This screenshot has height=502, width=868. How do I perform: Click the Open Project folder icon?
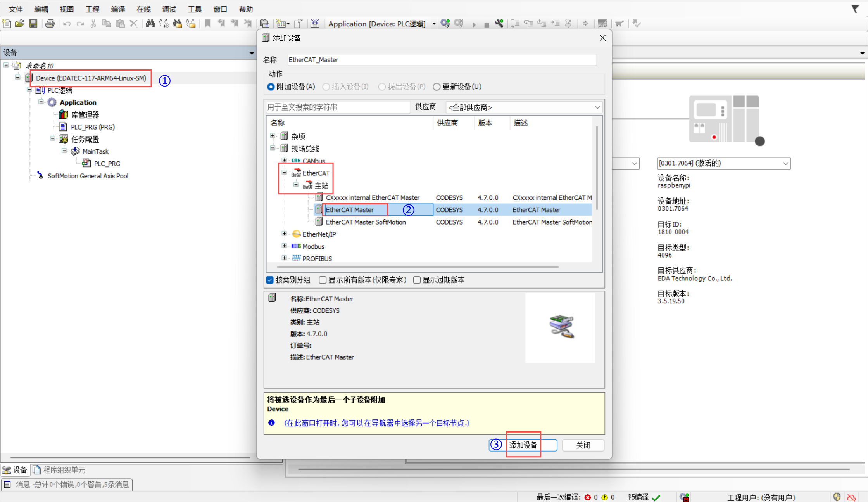(20, 24)
